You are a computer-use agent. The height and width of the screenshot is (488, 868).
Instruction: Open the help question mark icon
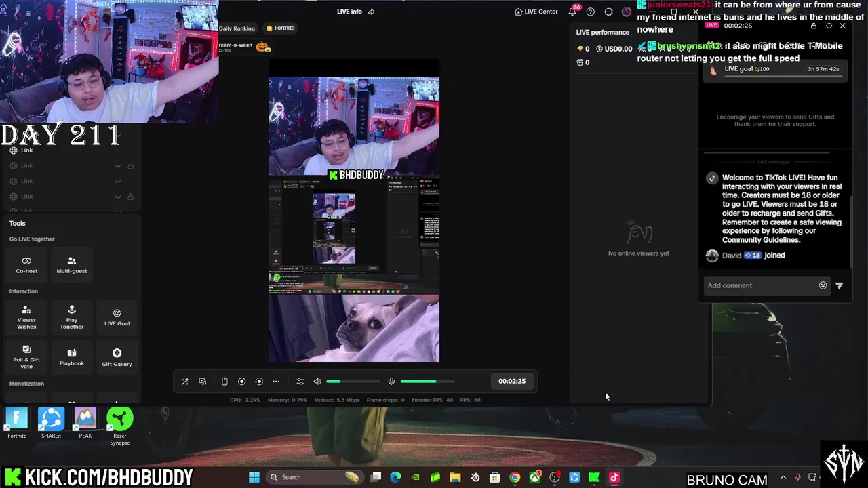point(590,12)
